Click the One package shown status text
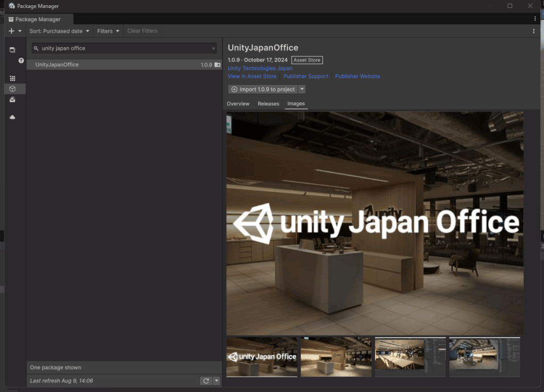Image resolution: width=544 pixels, height=392 pixels. pyautogui.click(x=55, y=368)
